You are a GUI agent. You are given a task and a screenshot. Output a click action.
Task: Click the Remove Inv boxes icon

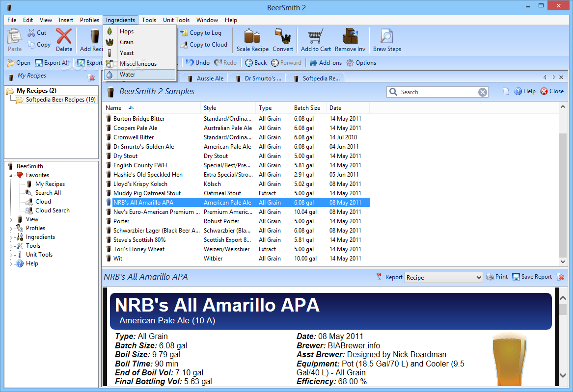click(x=350, y=40)
